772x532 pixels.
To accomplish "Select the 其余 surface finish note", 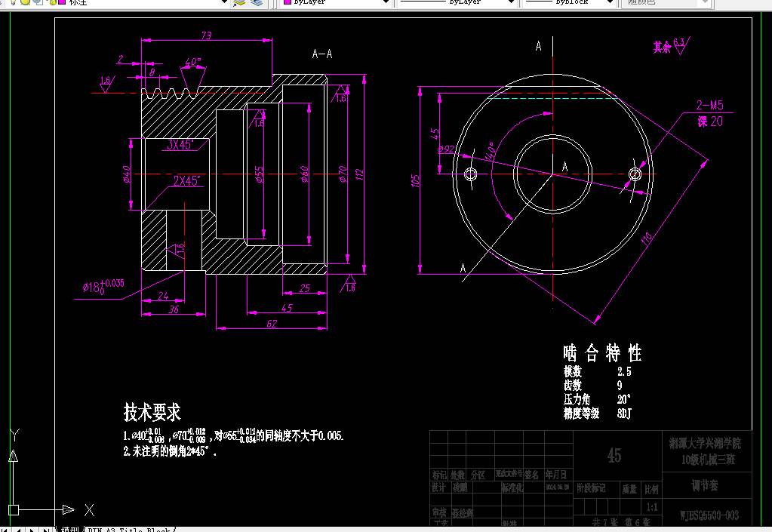I will click(663, 48).
